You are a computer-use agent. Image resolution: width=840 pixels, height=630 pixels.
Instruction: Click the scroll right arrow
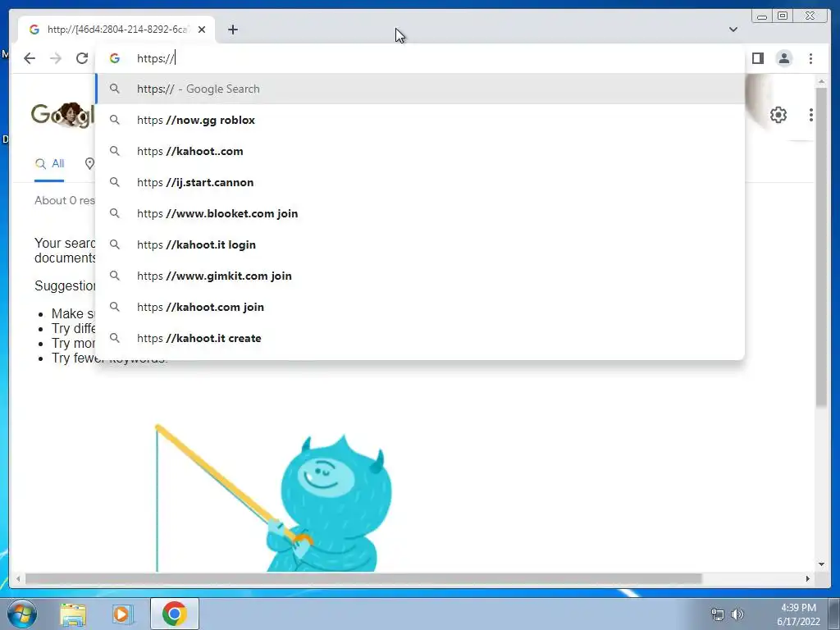pos(808,578)
